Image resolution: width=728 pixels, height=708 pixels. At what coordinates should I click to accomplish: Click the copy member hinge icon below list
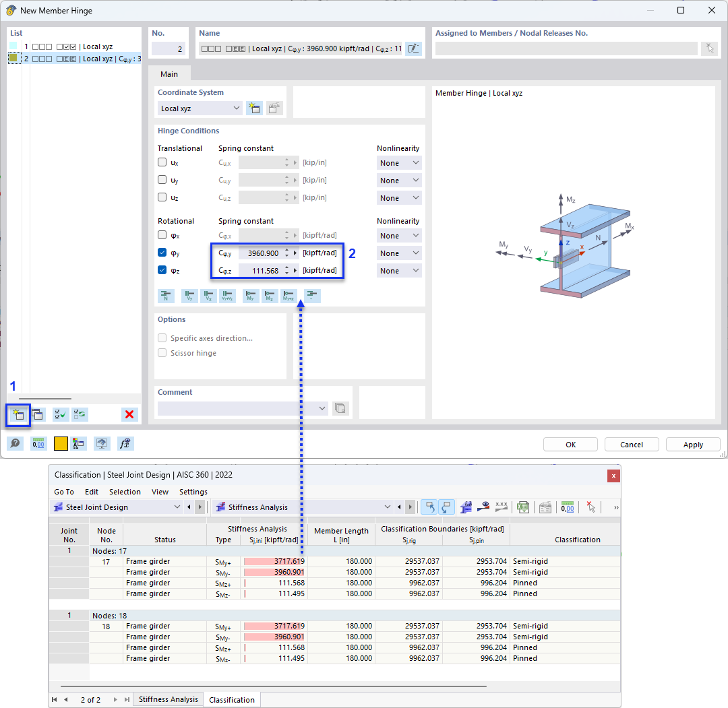pos(38,415)
